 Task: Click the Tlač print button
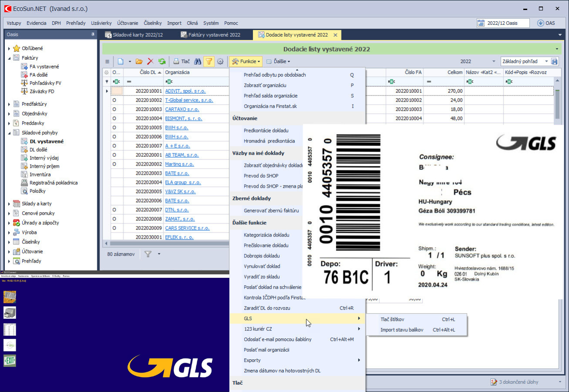pyautogui.click(x=181, y=62)
